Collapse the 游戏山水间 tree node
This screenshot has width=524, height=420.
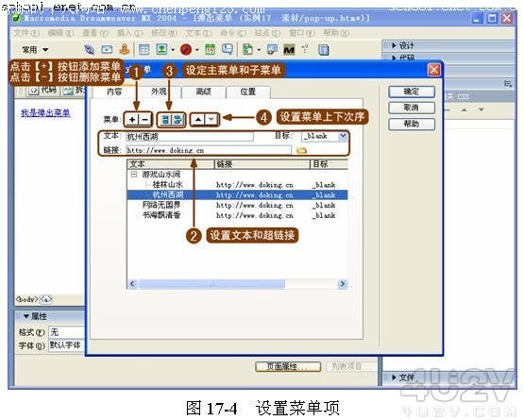[x=134, y=174]
